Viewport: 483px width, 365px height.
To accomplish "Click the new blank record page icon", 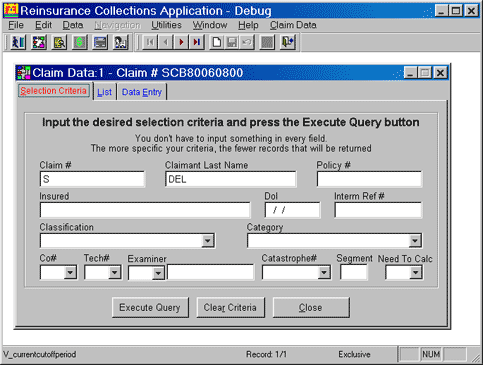I will pyautogui.click(x=217, y=42).
